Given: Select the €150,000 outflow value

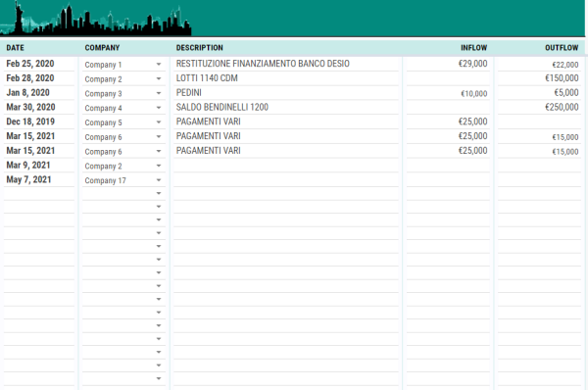Looking at the screenshot, I should [562, 78].
